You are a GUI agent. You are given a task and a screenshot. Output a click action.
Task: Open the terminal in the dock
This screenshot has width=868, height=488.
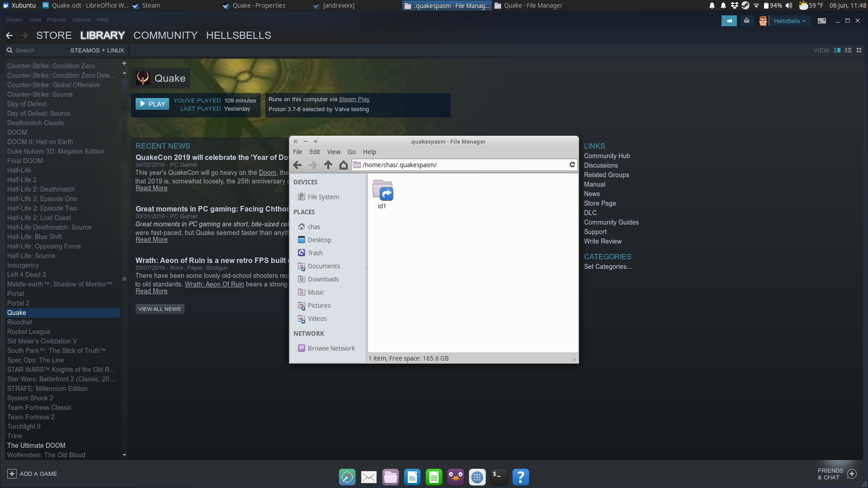[x=499, y=477]
